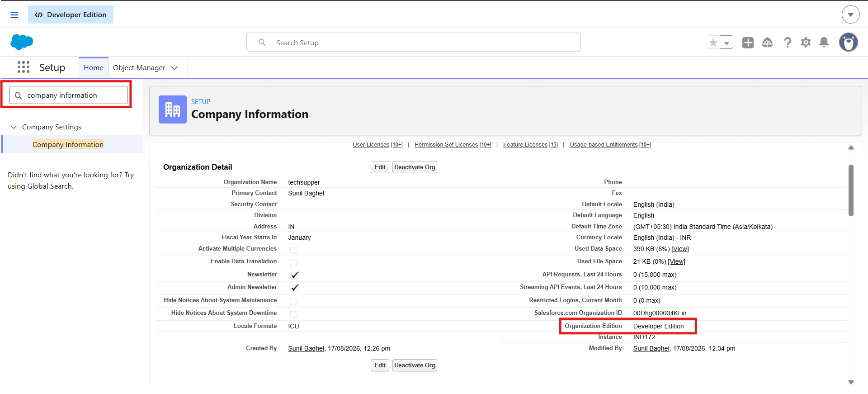This screenshot has height=394, width=868.
Task: Open the Object Manager dropdown chevron
Action: coord(175,68)
